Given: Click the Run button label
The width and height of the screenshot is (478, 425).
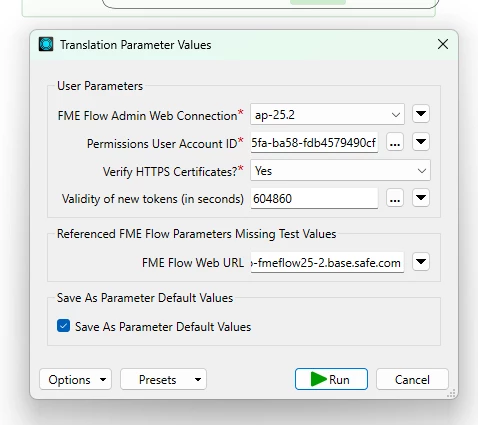Looking at the screenshot, I should [x=339, y=380].
